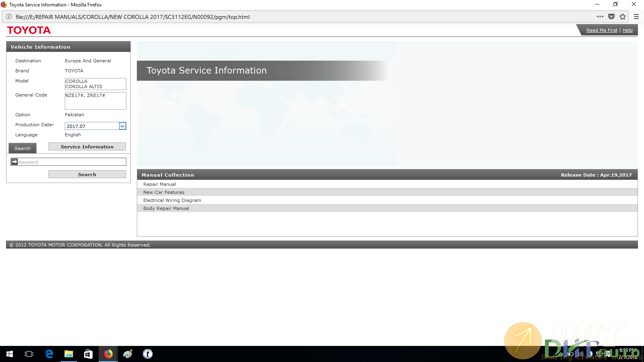Open File Explorer from taskbar
This screenshot has width=644, height=362.
click(x=69, y=354)
